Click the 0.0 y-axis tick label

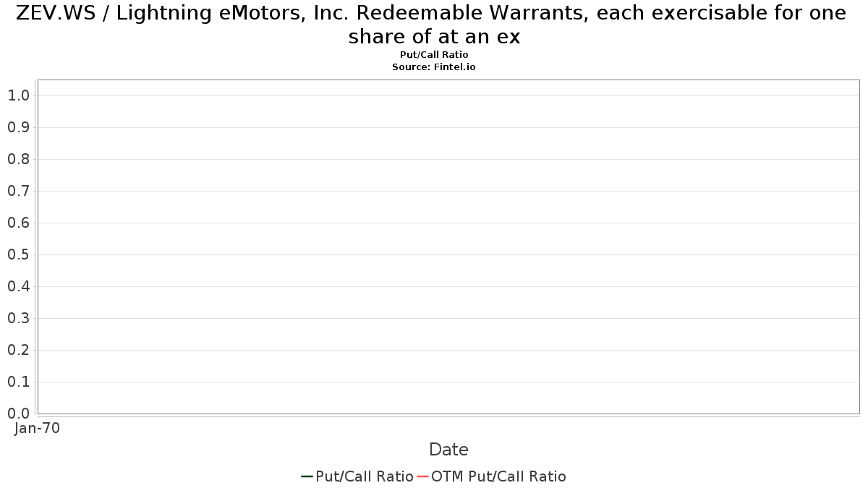coord(18,414)
